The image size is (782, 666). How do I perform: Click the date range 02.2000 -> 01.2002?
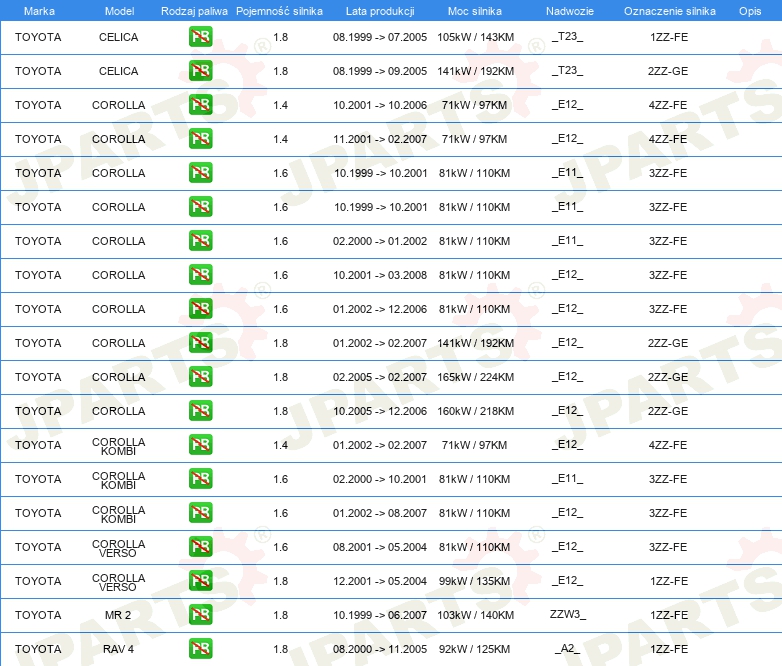[380, 241]
